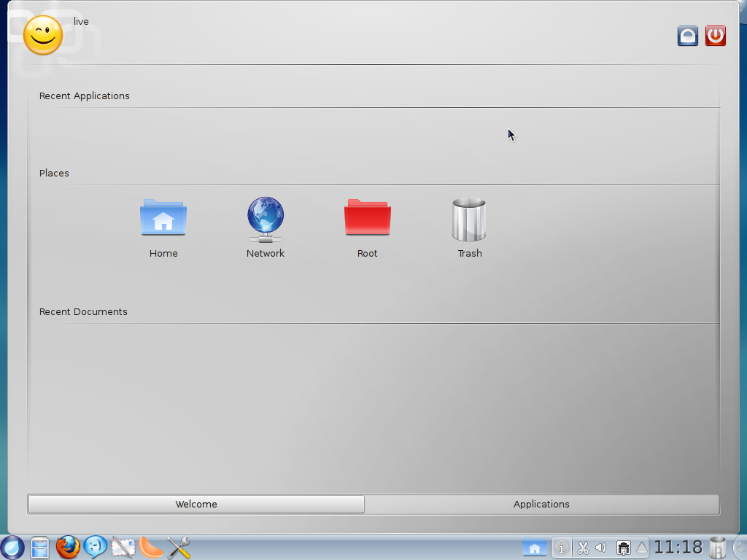747x560 pixels.
Task: Open the red Root folder
Action: point(368,219)
